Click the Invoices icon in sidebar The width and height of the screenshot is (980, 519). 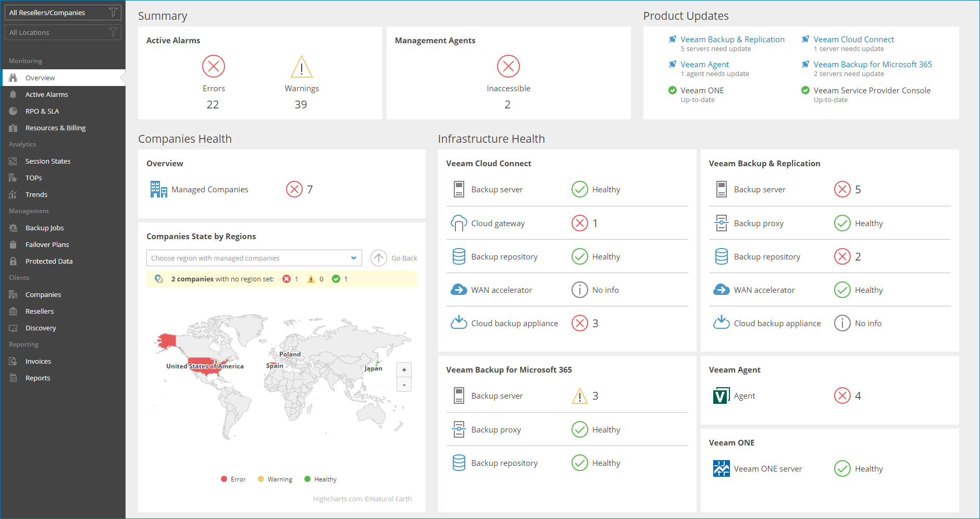tap(13, 361)
